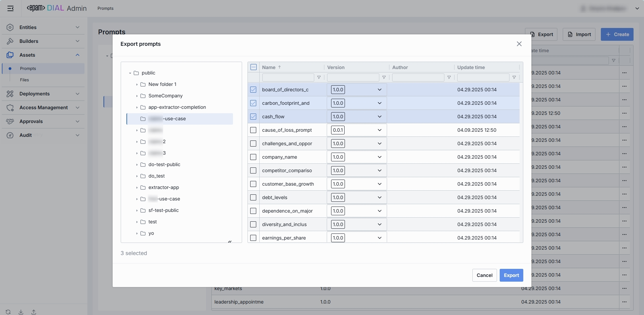Close the Export prompts dialog

click(519, 44)
